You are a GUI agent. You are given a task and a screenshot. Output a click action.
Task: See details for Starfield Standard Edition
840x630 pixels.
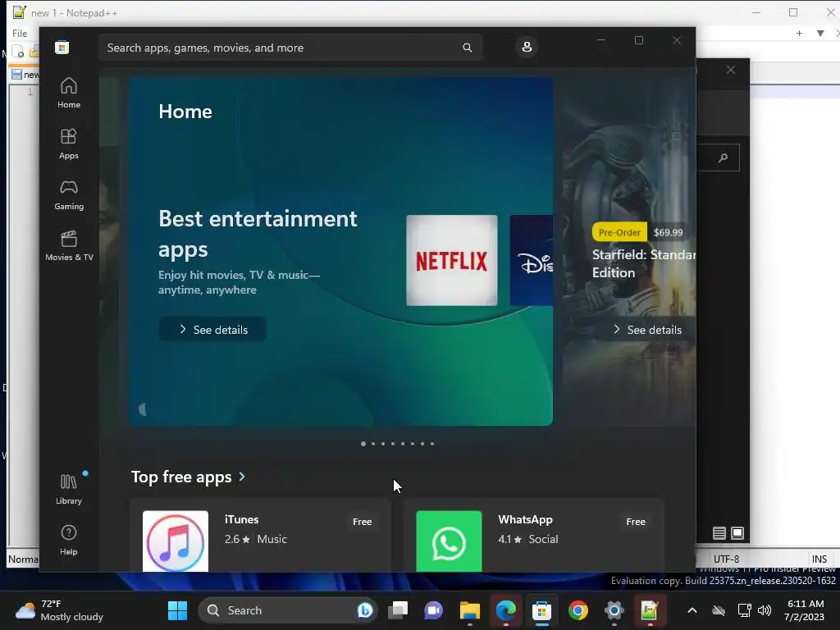coord(647,330)
